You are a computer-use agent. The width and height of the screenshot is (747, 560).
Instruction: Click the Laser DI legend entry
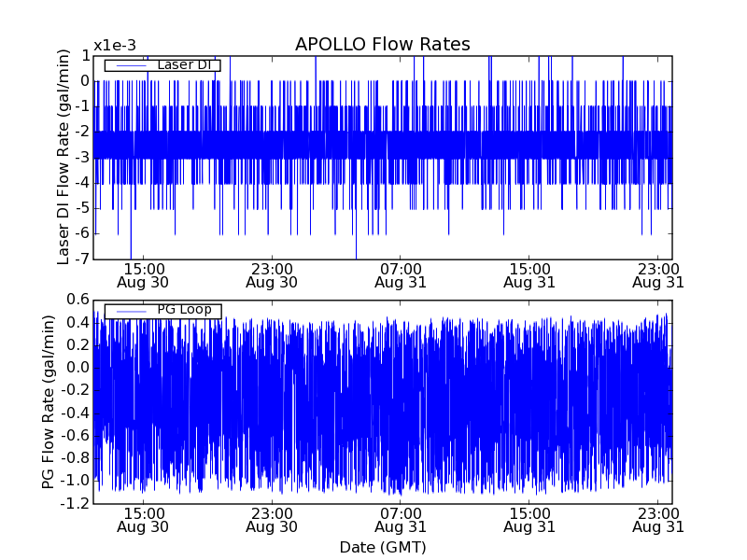162,65
